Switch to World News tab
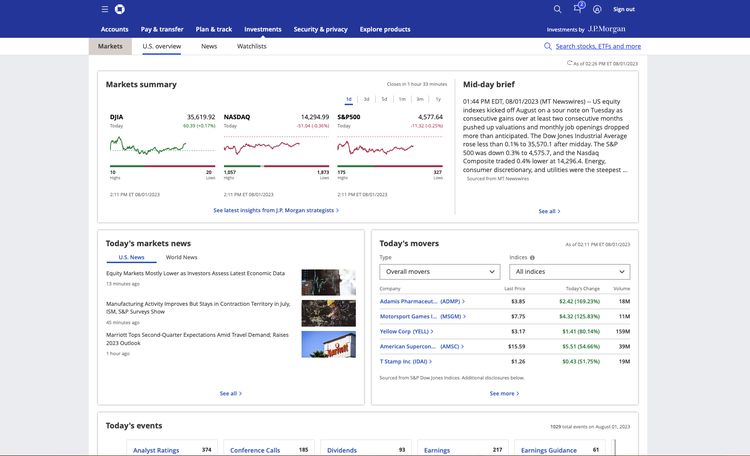Screen dimensions: 750x456 pyautogui.click(x=181, y=257)
